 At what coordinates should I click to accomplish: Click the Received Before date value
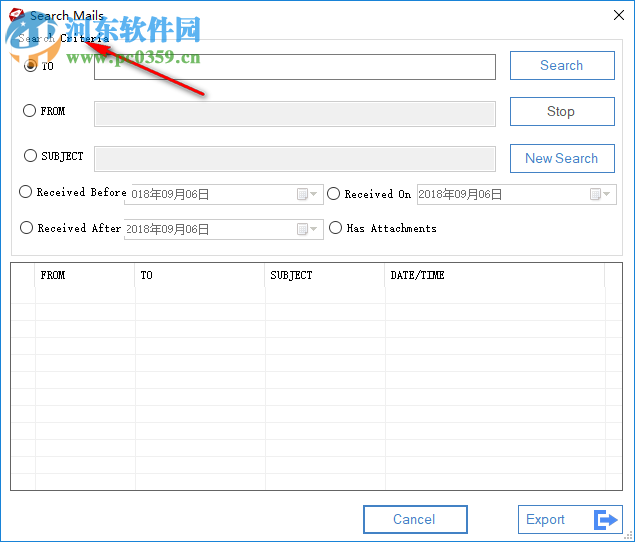(170, 194)
